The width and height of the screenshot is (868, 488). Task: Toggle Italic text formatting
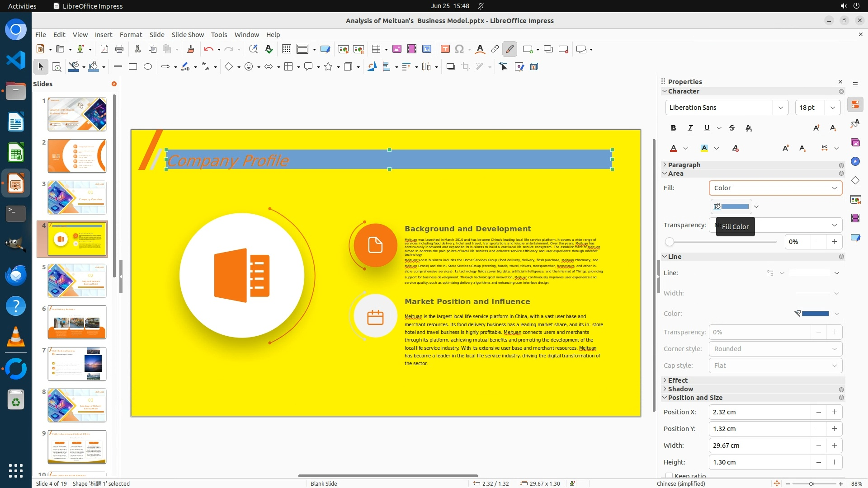tap(690, 128)
